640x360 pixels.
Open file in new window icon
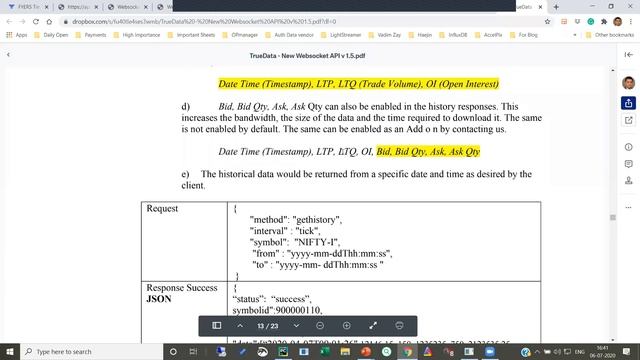click(629, 120)
